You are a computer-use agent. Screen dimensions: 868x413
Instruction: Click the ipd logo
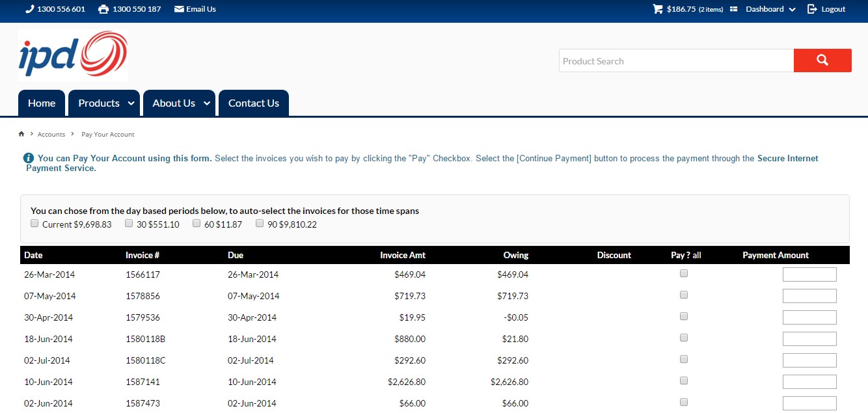(73, 55)
